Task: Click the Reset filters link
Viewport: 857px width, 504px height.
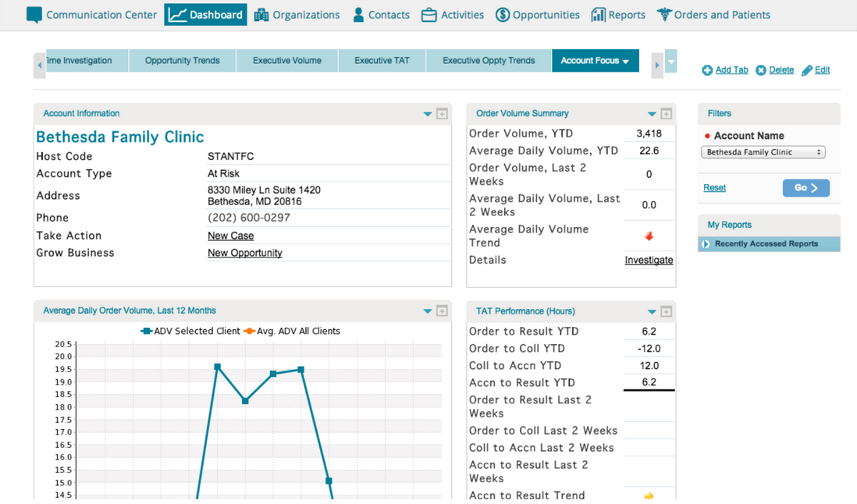Action: [x=714, y=188]
